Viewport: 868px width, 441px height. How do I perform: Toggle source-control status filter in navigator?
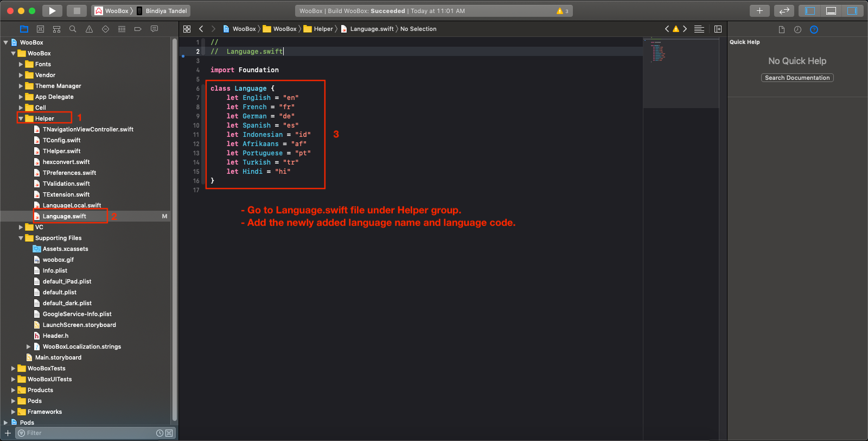click(169, 433)
